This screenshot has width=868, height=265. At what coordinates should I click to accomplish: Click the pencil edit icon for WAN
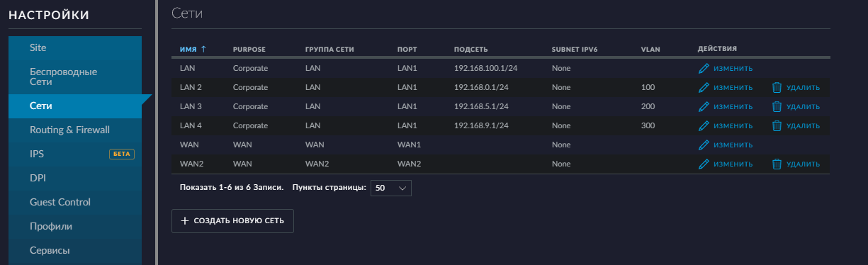point(704,145)
